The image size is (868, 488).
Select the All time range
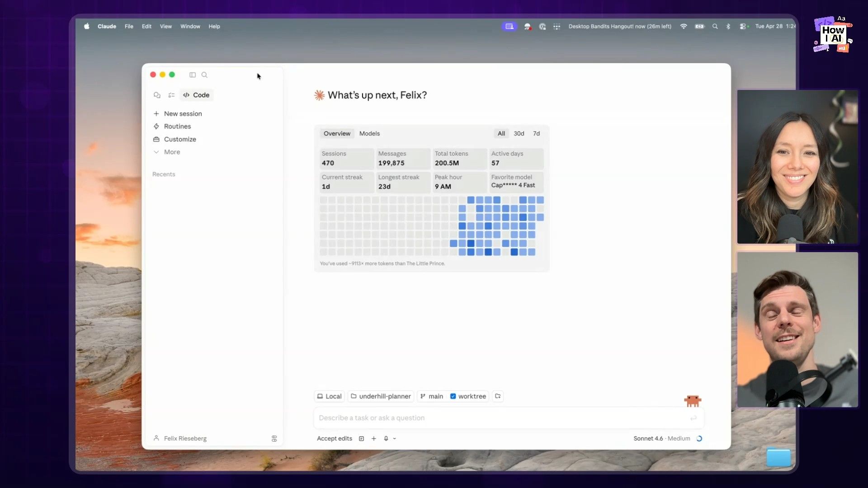(x=501, y=134)
